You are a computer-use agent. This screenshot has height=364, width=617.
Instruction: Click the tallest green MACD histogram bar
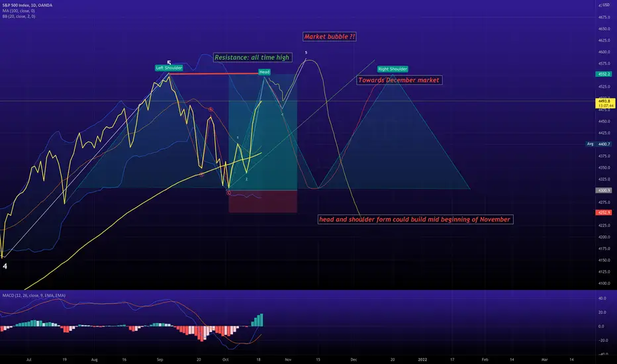pos(261,320)
